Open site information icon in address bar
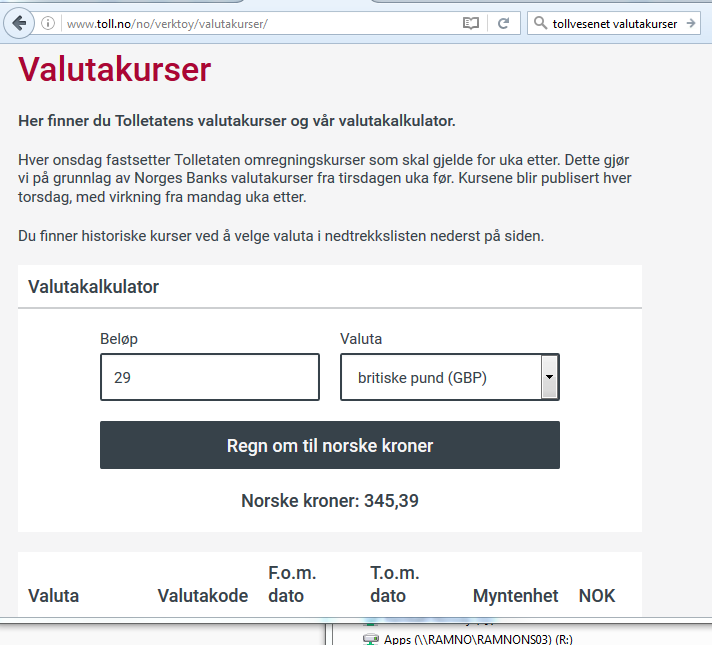 (48, 23)
